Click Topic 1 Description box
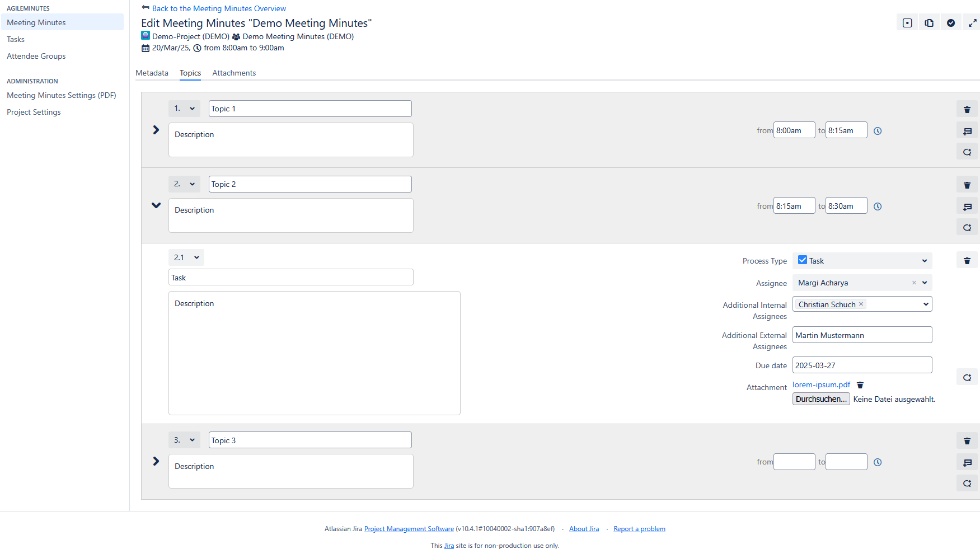 291,140
